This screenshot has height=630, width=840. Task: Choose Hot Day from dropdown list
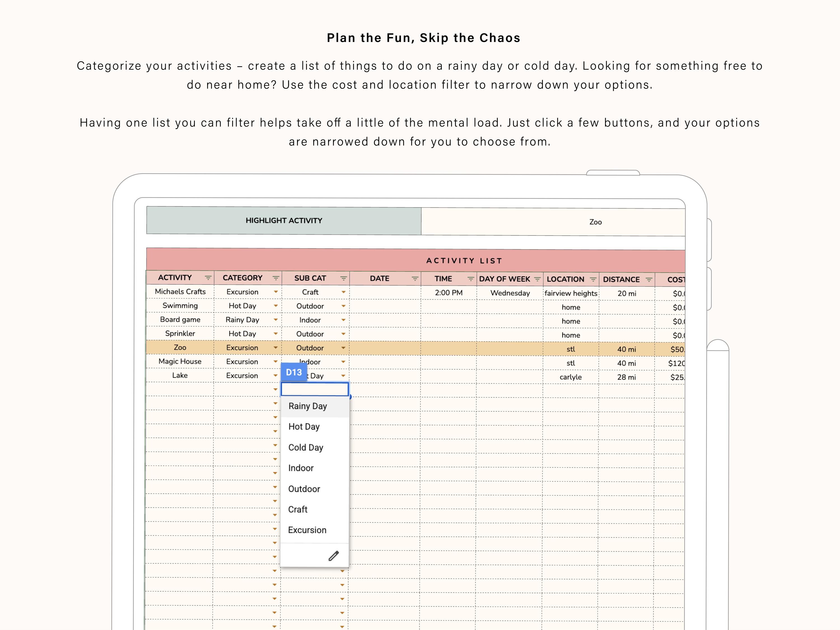(314, 427)
